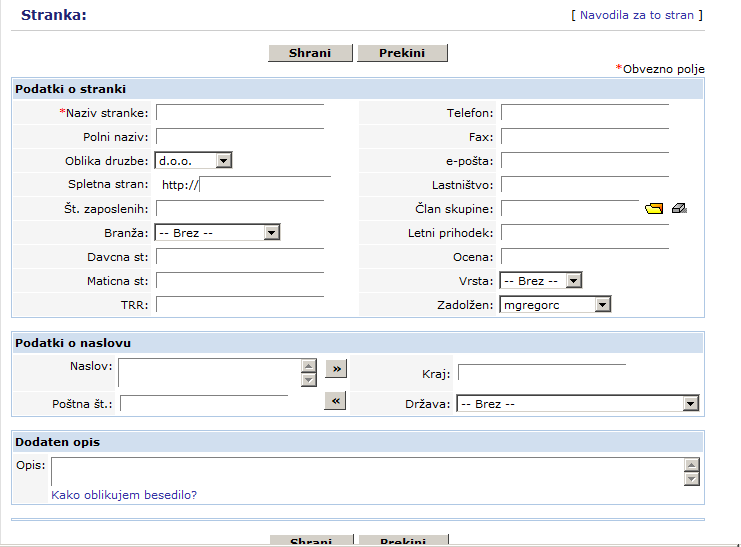Image resolution: width=741 pixels, height=547 pixels.
Task: Open Kako oblikujem besedilo help link
Action: (x=124, y=495)
